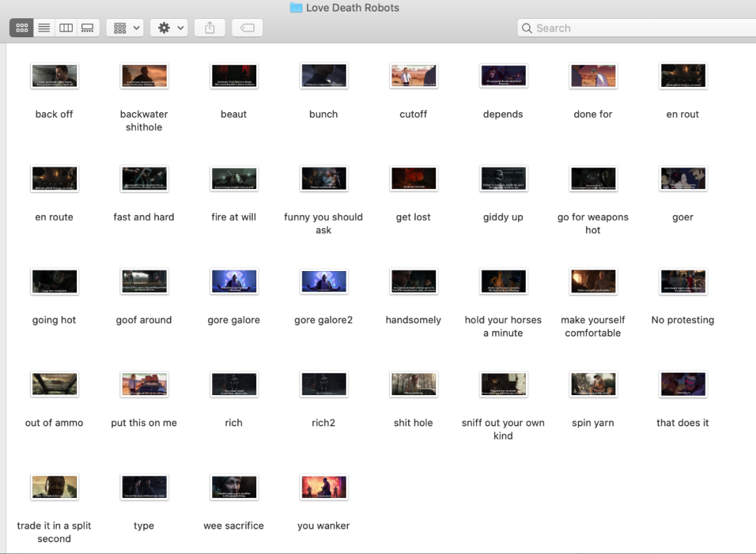Open the group-by arrangement dropdown
Viewport: 756px width, 554px height.
(x=126, y=28)
